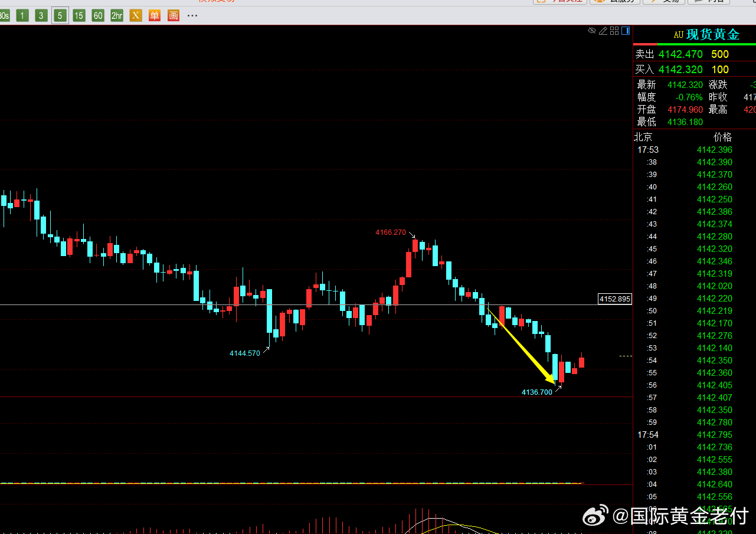Click the orange X toolbar icon
This screenshot has height=534, width=756.
coord(136,15)
